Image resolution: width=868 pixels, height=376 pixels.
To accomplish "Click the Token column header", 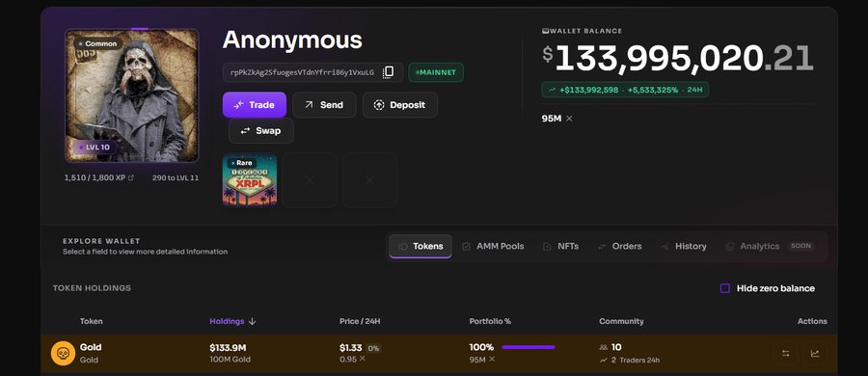I will pos(92,321).
